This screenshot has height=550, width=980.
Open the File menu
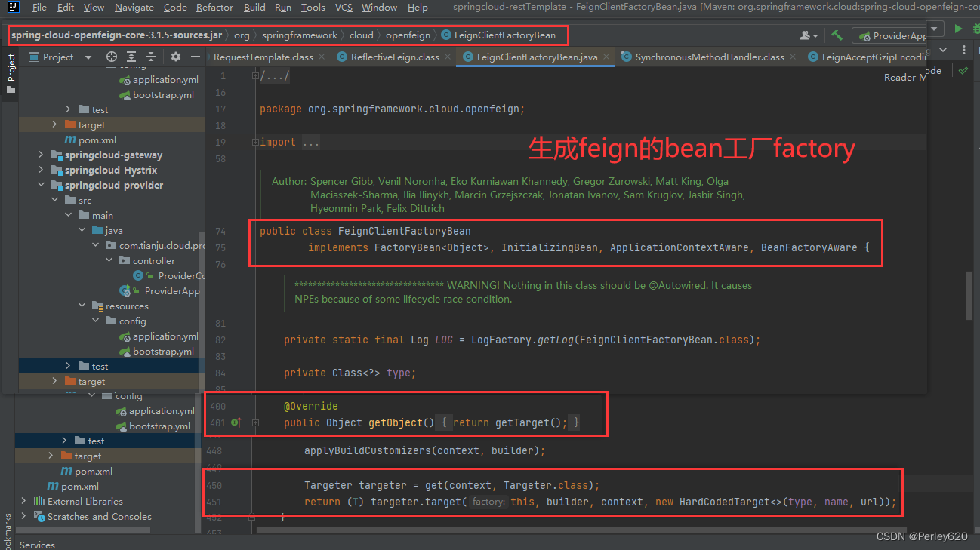(39, 8)
